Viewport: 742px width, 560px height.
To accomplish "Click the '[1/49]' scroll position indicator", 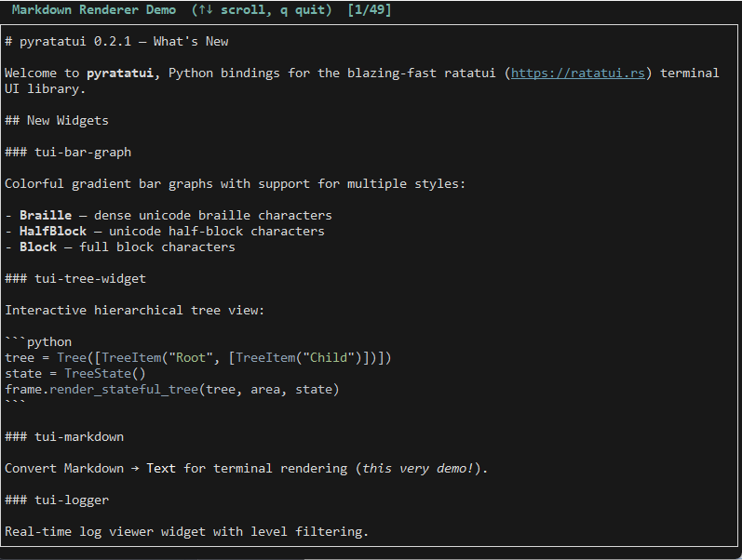I will pos(370,10).
